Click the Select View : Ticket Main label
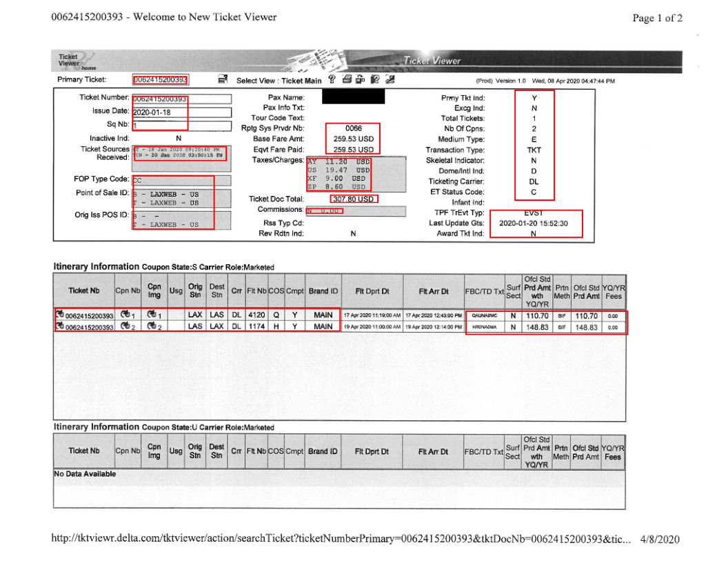Screen dimensions: 728x563 [279, 81]
